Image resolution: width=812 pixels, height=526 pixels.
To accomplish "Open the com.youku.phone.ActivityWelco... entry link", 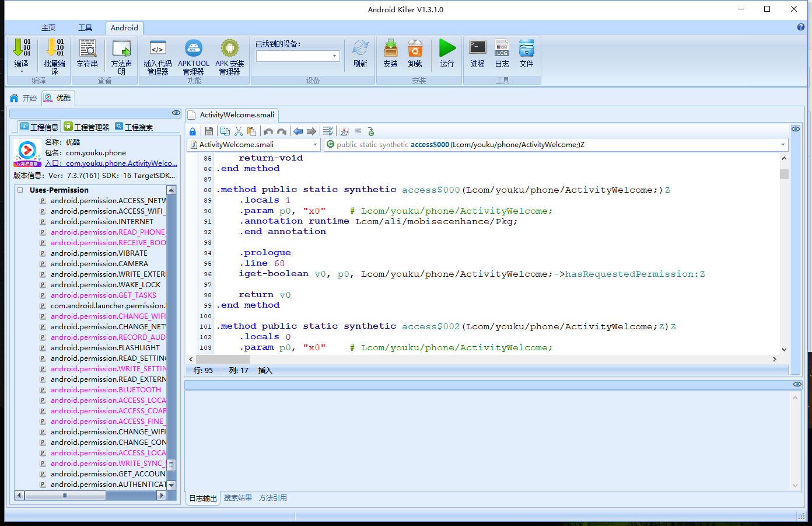I will [121, 163].
